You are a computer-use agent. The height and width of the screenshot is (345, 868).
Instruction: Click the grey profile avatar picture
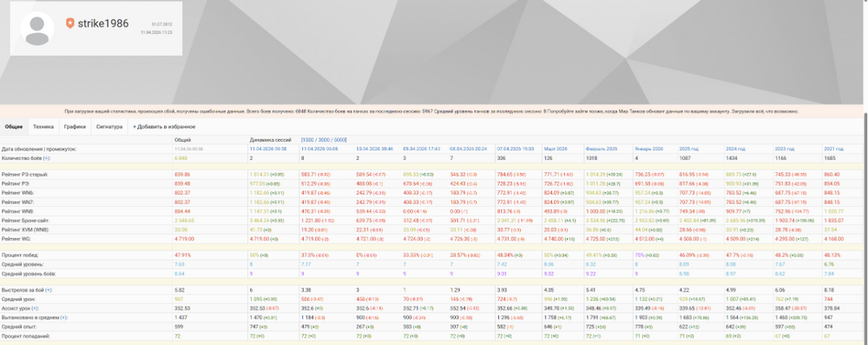tap(37, 29)
